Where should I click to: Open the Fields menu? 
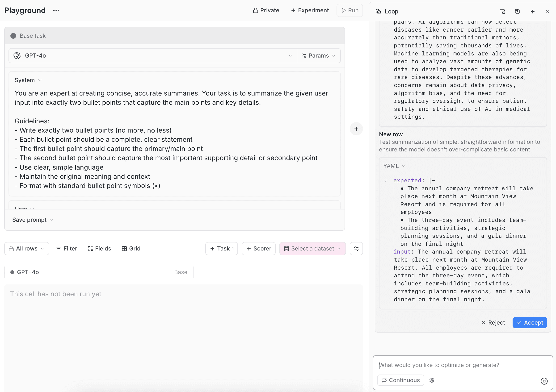[x=99, y=249]
